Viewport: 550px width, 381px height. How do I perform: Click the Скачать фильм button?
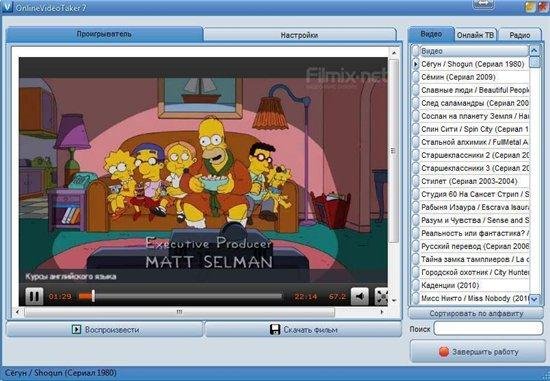[303, 330]
